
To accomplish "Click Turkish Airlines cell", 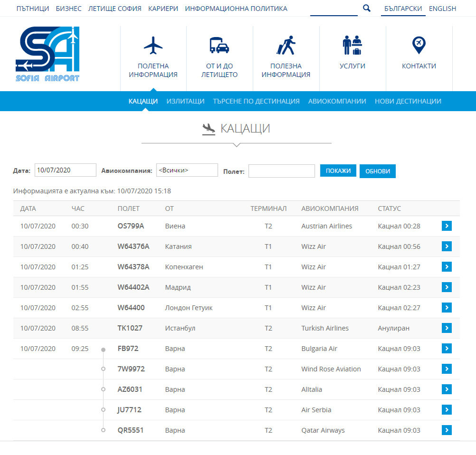I will tap(325, 328).
